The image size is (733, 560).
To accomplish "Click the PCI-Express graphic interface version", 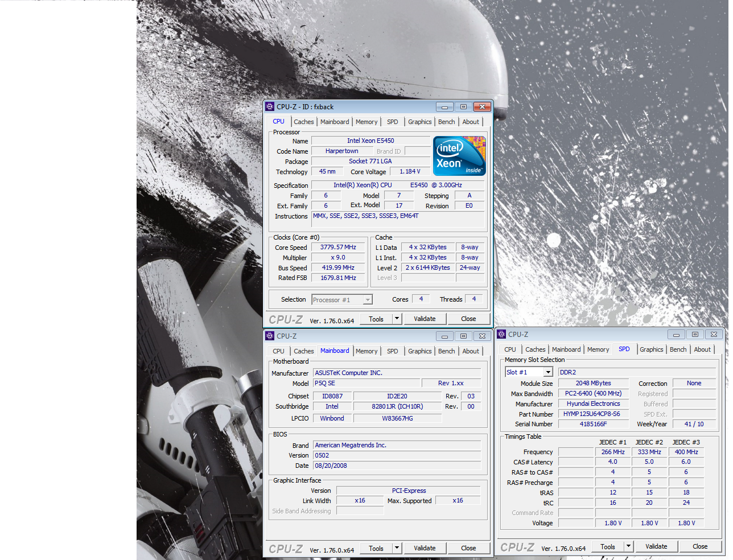I will click(409, 491).
